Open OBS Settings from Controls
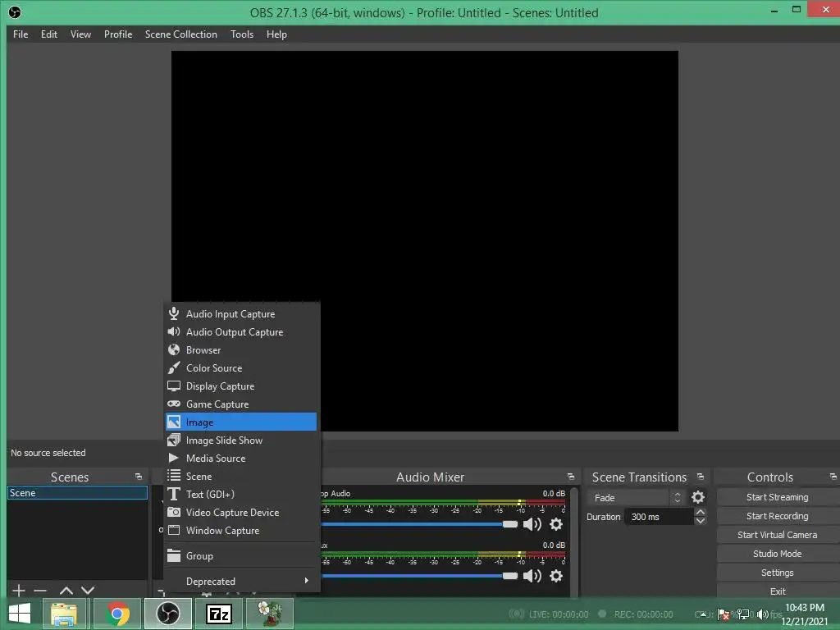 coord(778,573)
